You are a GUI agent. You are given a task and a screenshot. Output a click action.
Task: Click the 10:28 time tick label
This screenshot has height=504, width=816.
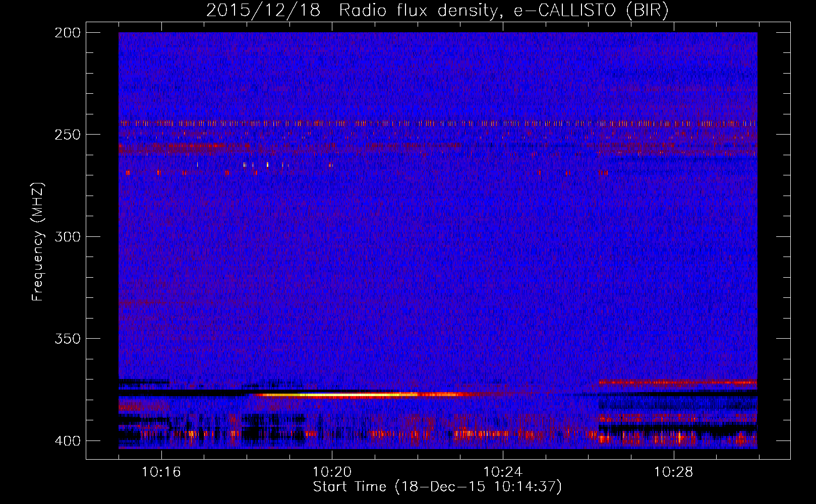(674, 472)
